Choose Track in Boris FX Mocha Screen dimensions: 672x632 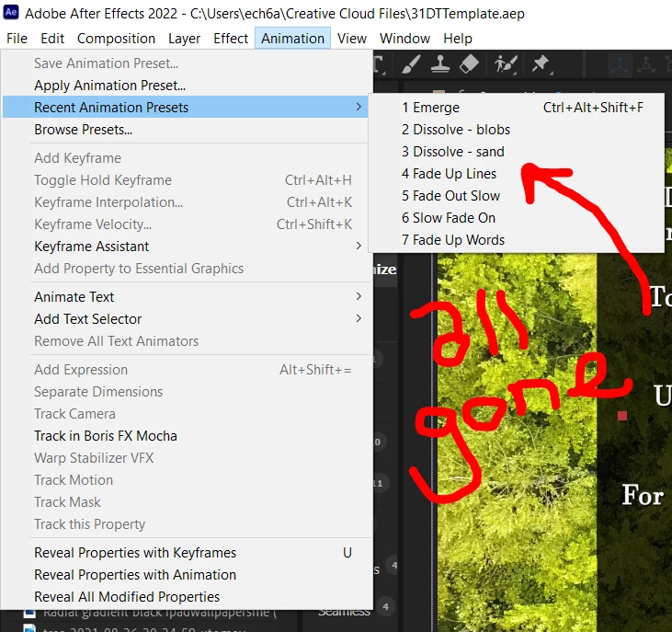click(x=185, y=436)
